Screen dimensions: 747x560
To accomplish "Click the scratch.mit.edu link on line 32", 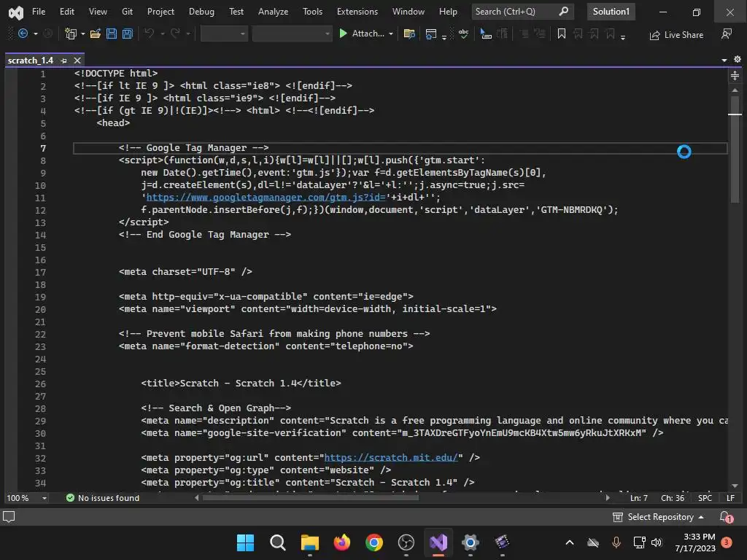I will tap(391, 457).
